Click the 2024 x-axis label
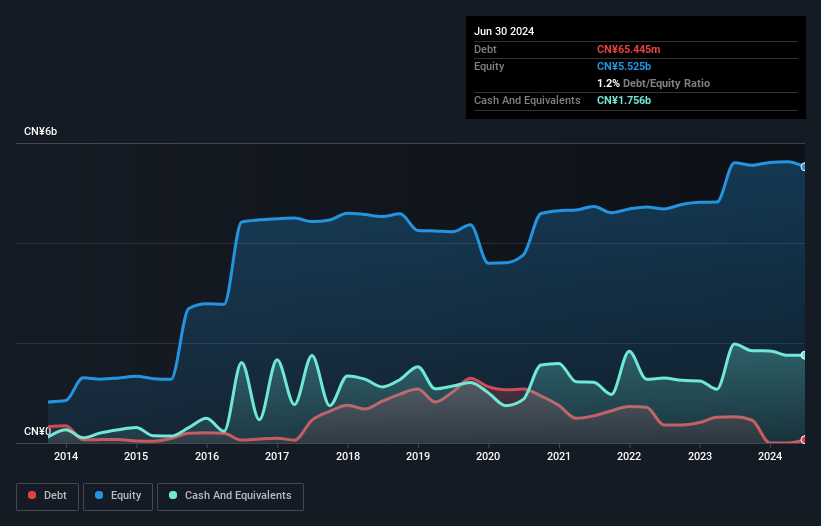The height and width of the screenshot is (526, 821). (x=770, y=456)
